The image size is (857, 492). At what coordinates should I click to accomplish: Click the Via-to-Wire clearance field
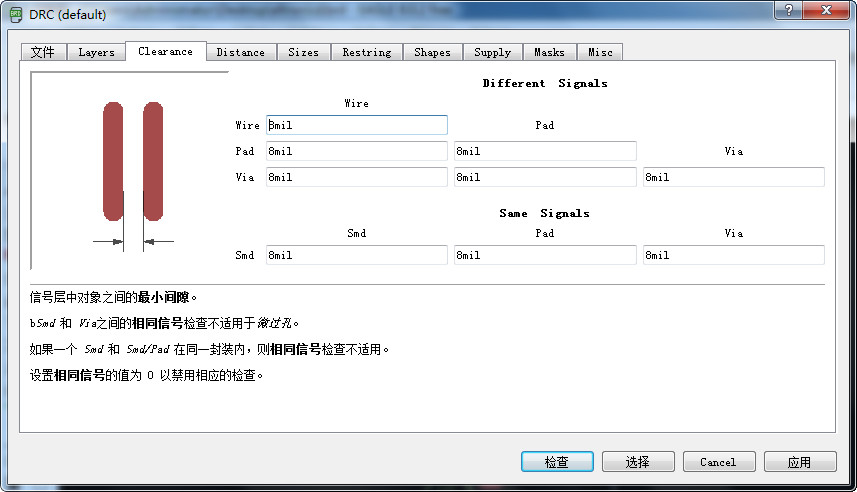point(357,177)
